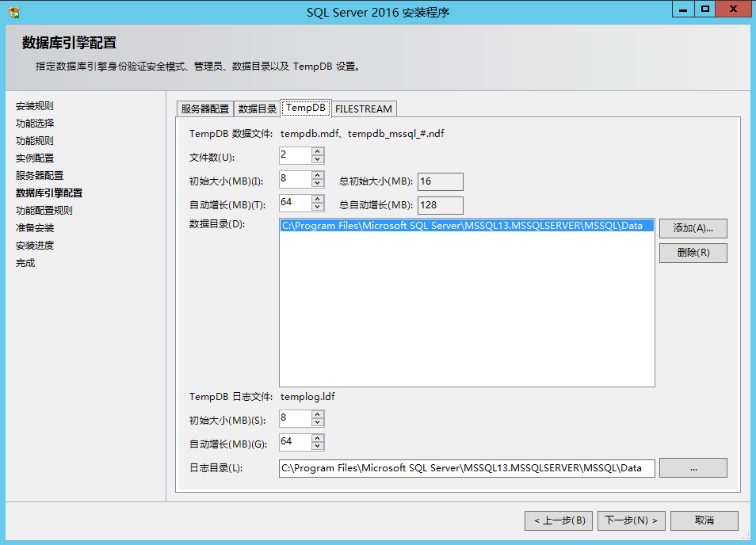Select 功能规则 in the left step list
The image size is (756, 545).
35,141
